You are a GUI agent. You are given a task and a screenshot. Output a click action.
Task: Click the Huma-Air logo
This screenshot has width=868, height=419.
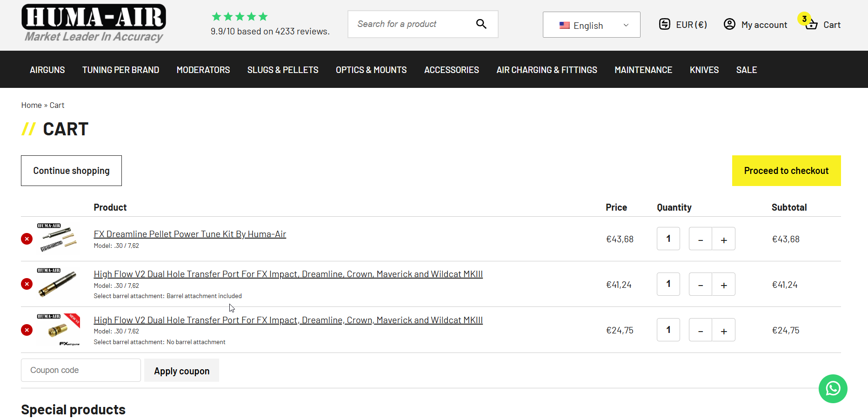tap(93, 23)
